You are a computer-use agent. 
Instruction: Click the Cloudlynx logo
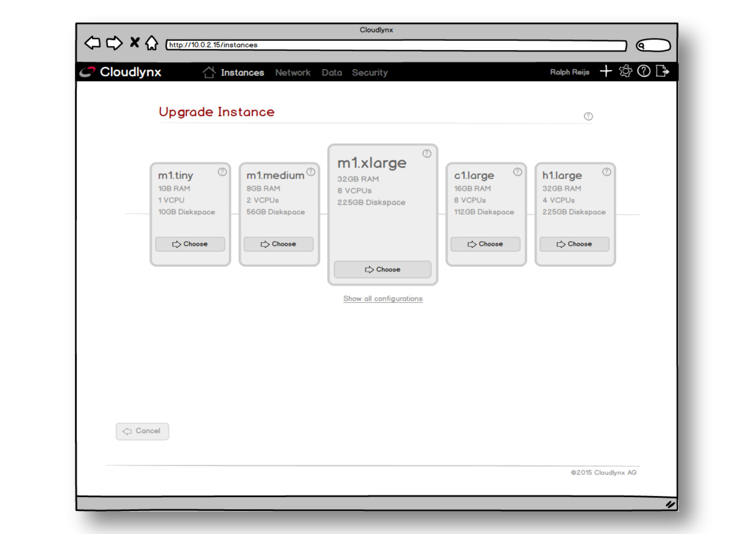[121, 72]
